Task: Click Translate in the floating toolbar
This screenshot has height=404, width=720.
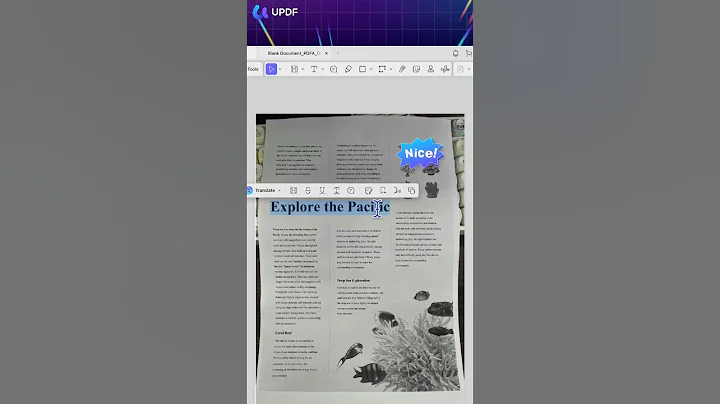Action: pos(265,191)
